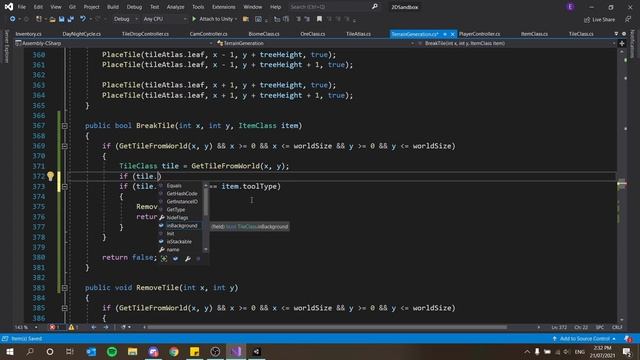Toggle the IntelliSense green methods filter
This screenshot has height=360, width=640.
164,258
